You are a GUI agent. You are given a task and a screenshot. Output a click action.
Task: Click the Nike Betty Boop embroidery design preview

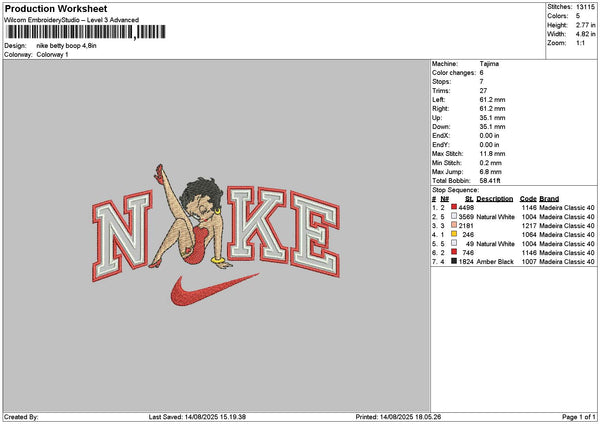click(x=216, y=235)
